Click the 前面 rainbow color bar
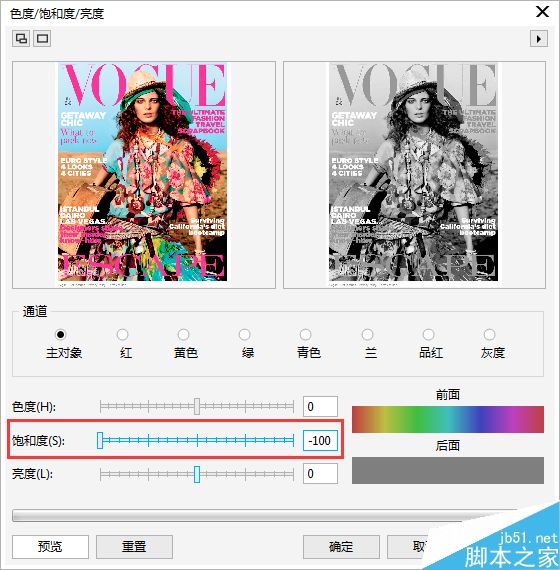This screenshot has width=560, height=570. pyautogui.click(x=448, y=419)
